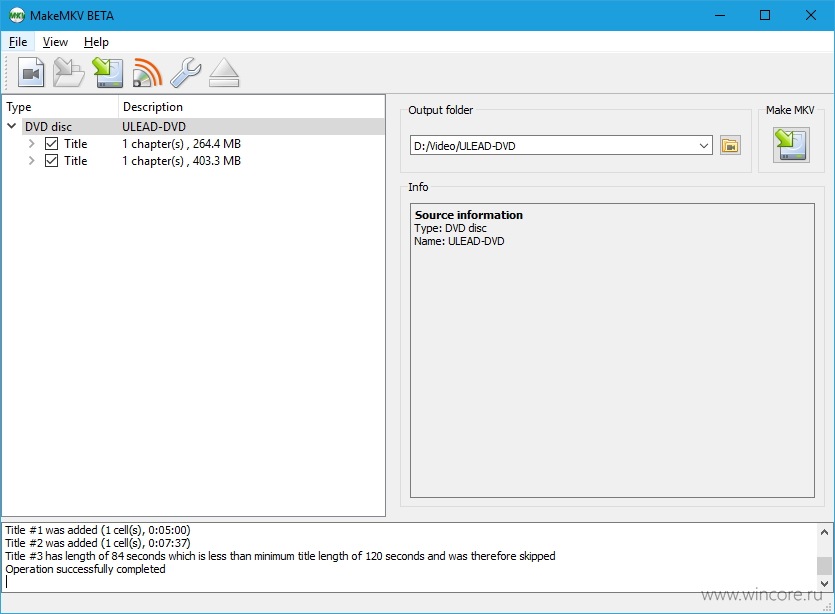Expand the 403.3 MB title node
The height and width of the screenshot is (614, 835).
pyautogui.click(x=31, y=161)
